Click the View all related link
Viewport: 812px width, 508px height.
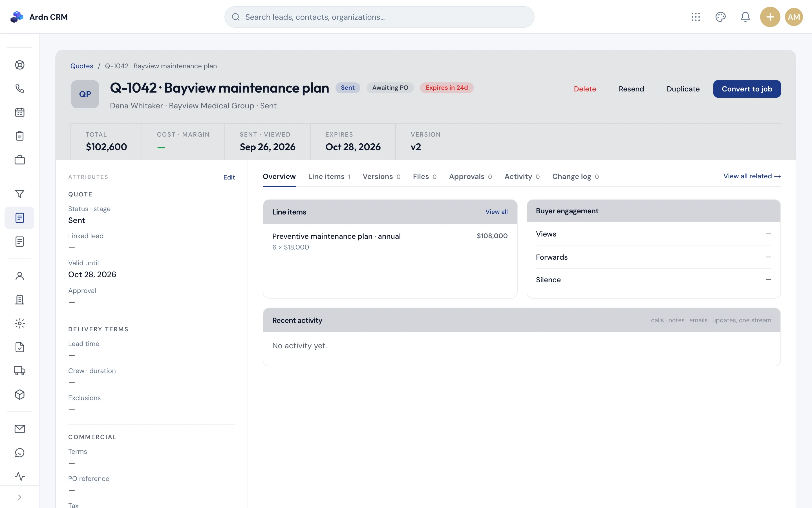point(752,176)
